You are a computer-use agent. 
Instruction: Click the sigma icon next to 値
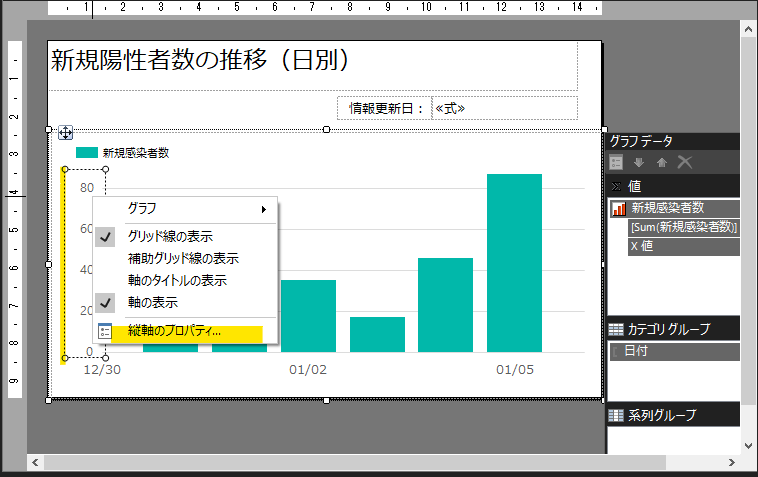(616, 186)
